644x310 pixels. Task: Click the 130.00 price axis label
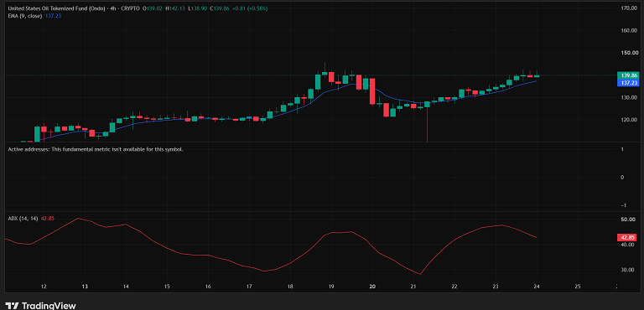point(628,97)
